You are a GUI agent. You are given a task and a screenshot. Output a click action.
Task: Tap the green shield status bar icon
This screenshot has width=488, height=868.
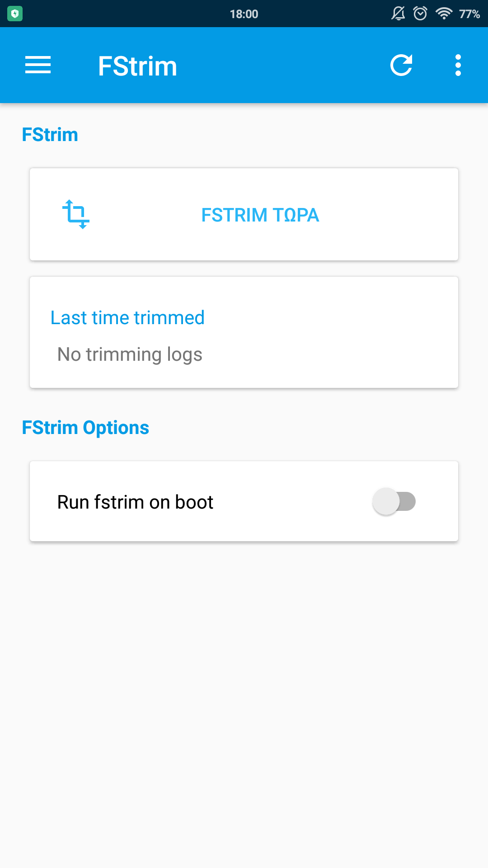(x=15, y=14)
